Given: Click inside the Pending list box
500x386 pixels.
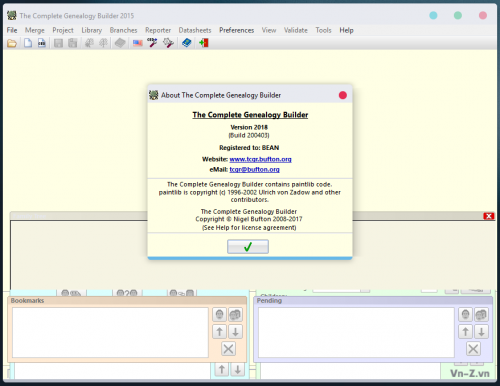Looking at the screenshot, I should pos(356,332).
